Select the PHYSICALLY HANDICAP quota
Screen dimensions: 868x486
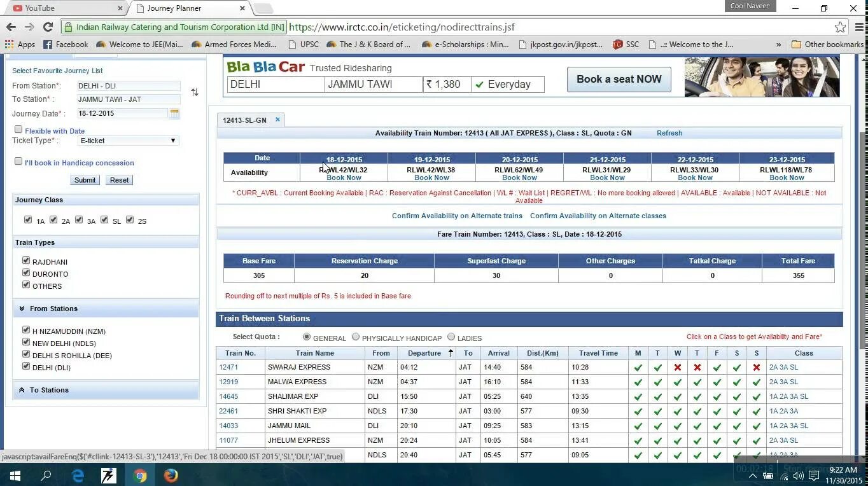tap(356, 337)
